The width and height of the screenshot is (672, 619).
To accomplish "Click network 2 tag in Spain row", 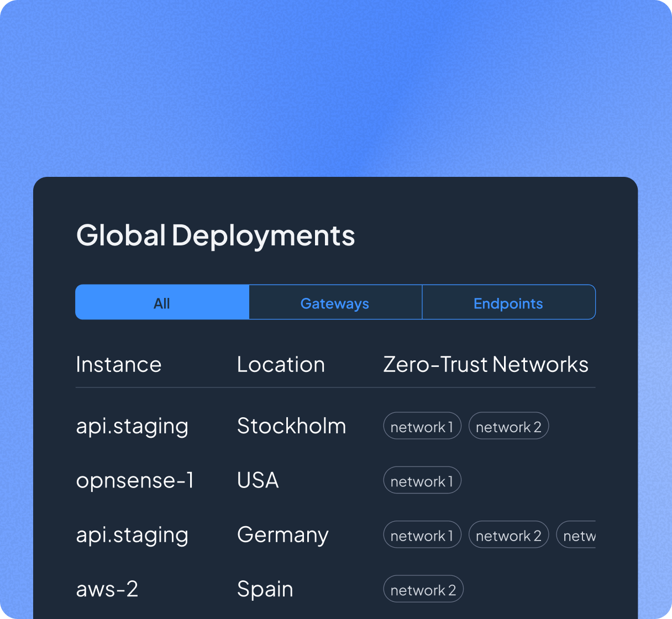I will pos(423,589).
